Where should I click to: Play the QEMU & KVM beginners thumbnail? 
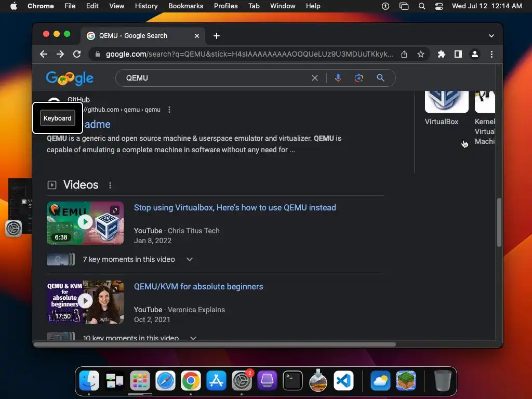[85, 302]
